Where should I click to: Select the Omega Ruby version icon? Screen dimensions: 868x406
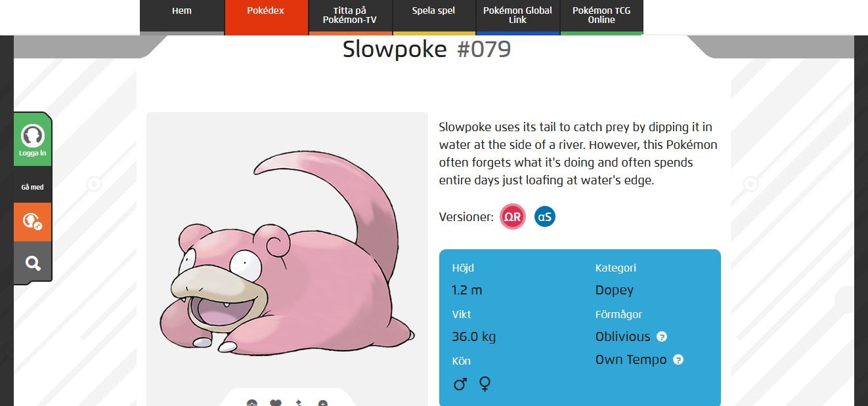513,216
